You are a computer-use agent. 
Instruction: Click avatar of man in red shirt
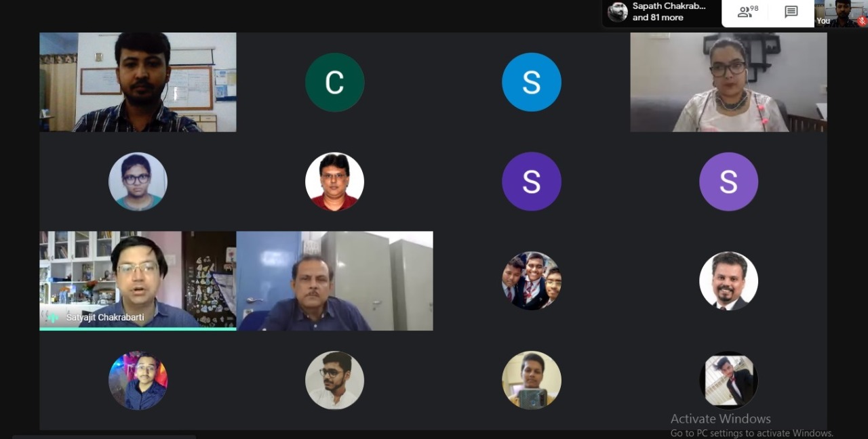[335, 182]
